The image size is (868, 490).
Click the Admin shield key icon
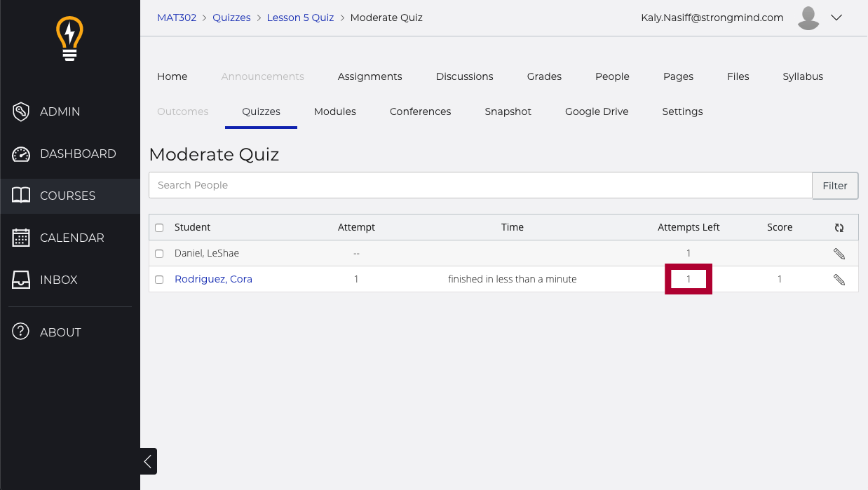(21, 111)
